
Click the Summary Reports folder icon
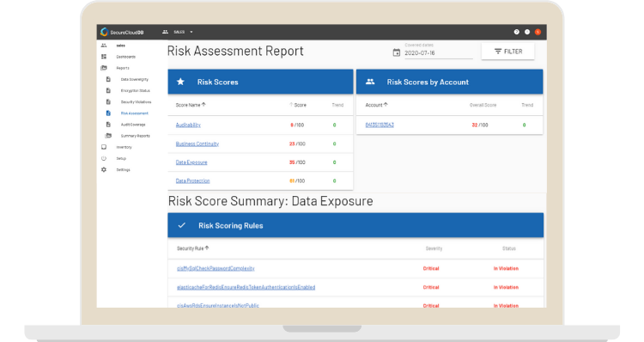[108, 136]
